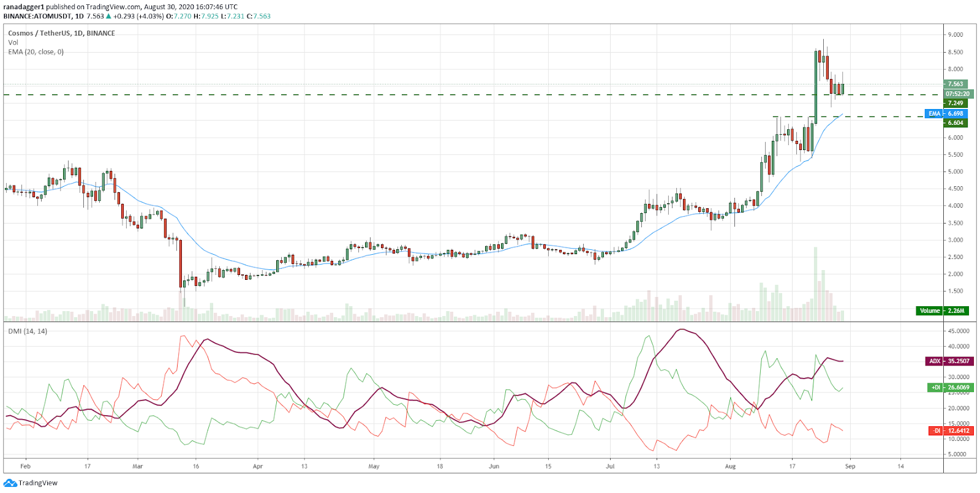Image resolution: width=980 pixels, height=493 pixels.
Task: Click the TradingView watermark text at bottom
Action: pyautogui.click(x=38, y=483)
